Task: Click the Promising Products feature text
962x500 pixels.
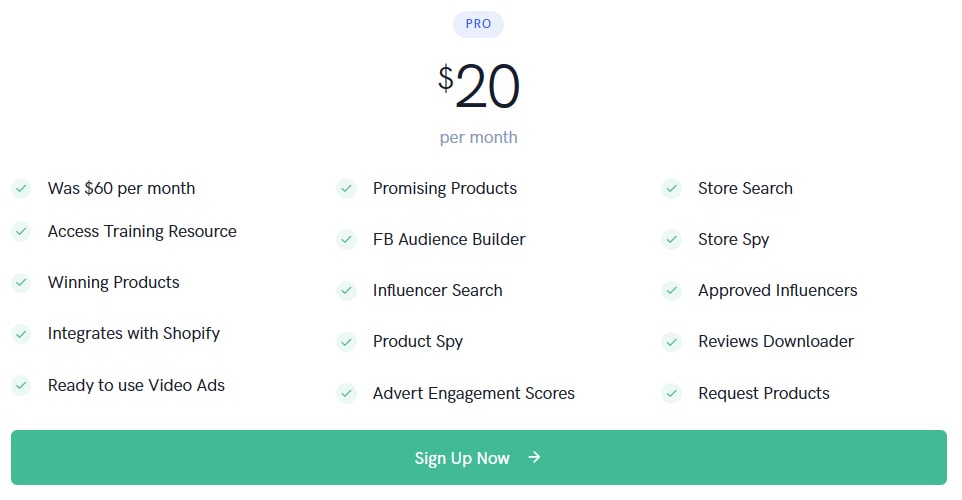Action: point(445,188)
